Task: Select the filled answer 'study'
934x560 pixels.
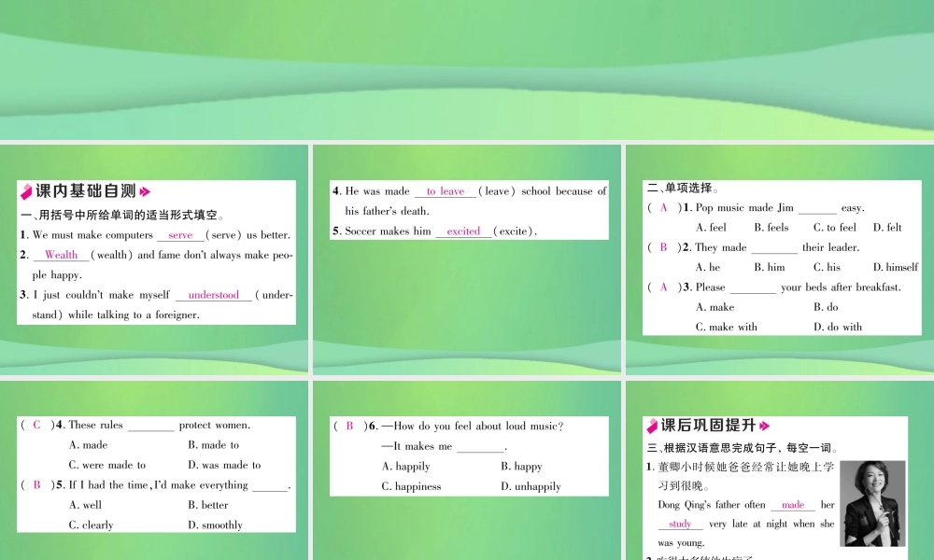Action: pos(680,524)
